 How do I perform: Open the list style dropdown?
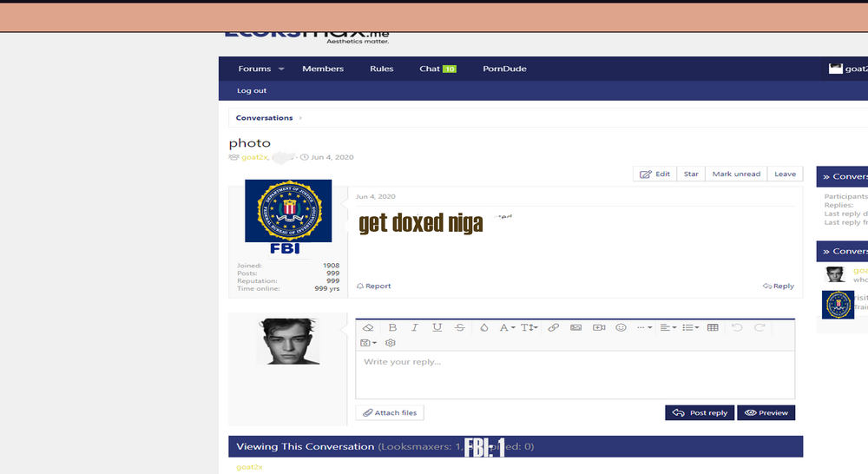690,328
